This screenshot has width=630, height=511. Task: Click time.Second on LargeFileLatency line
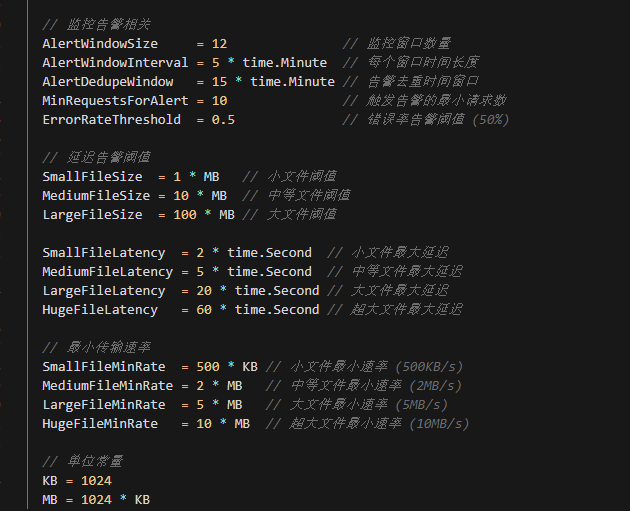277,290
